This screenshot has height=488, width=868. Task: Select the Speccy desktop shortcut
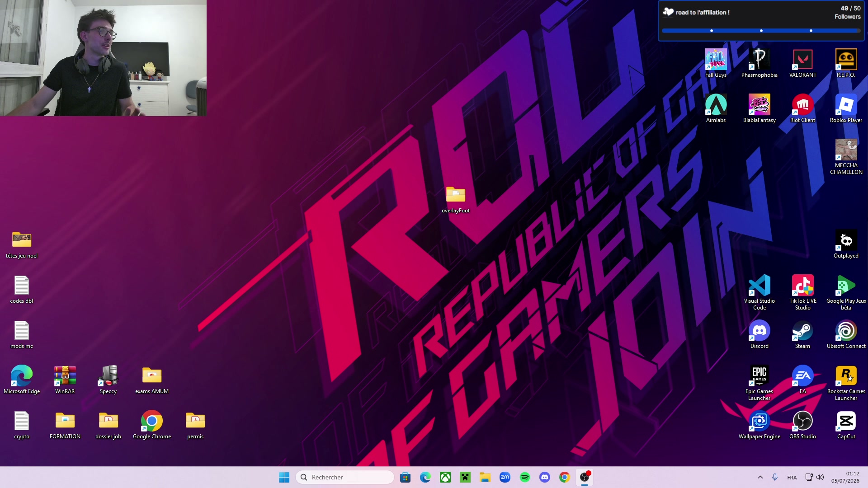(x=108, y=380)
